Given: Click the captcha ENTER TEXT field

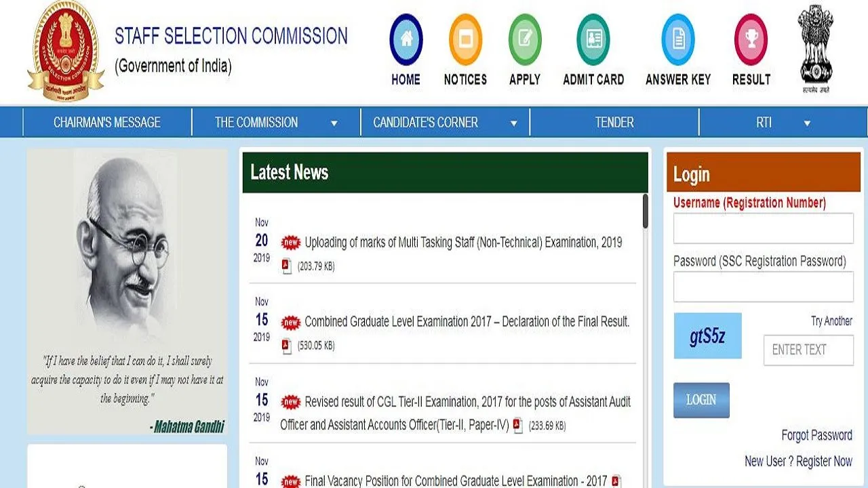Looking at the screenshot, I should tap(808, 350).
